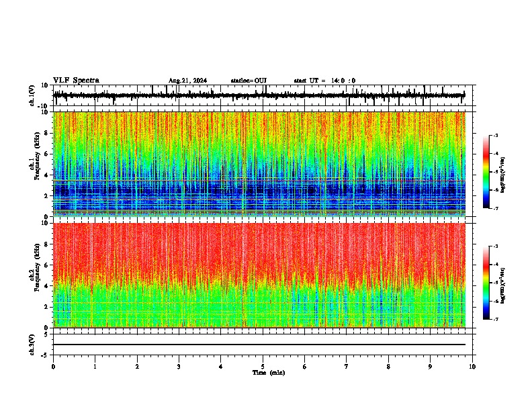Click the "-7" value on ch.2 colorbar
Viewport: 532px width, 411px height.
pyautogui.click(x=496, y=319)
